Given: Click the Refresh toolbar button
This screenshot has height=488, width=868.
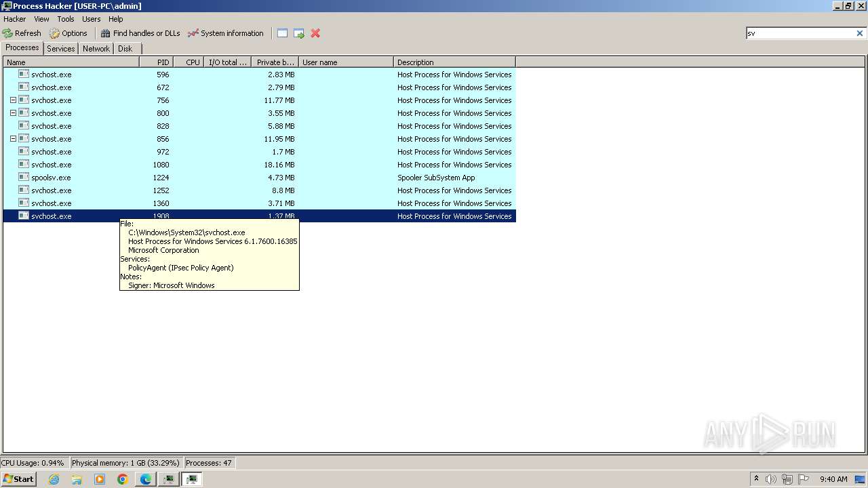Looking at the screenshot, I should click(22, 33).
